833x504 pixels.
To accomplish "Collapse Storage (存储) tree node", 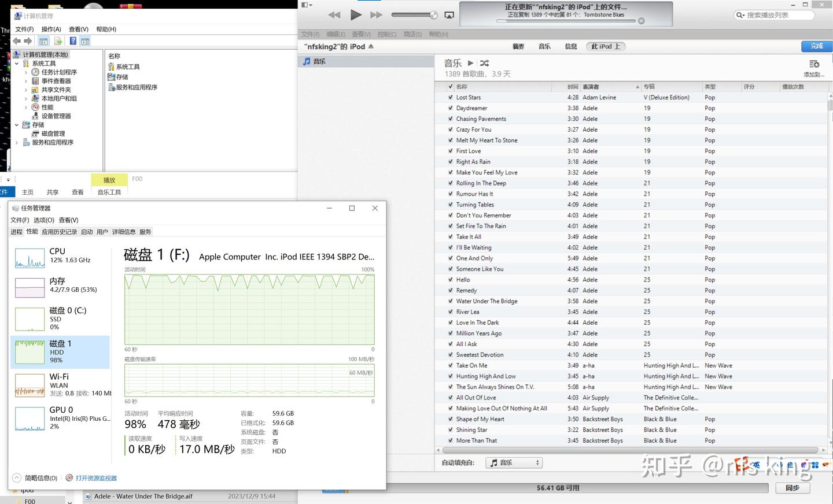I will coord(17,125).
